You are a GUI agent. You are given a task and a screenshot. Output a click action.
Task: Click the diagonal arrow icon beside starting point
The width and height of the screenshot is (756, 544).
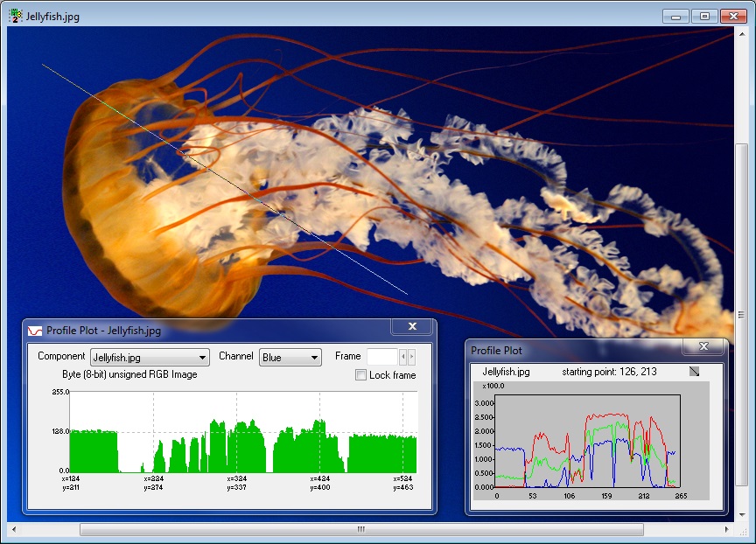pos(694,372)
